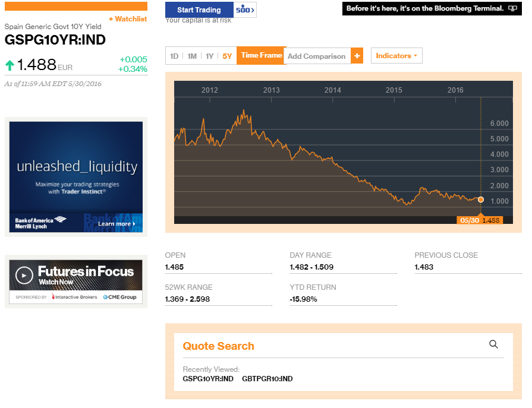Click the Bloomberg Terminal monitors icon
This screenshot has height=408, width=532.
512,8
